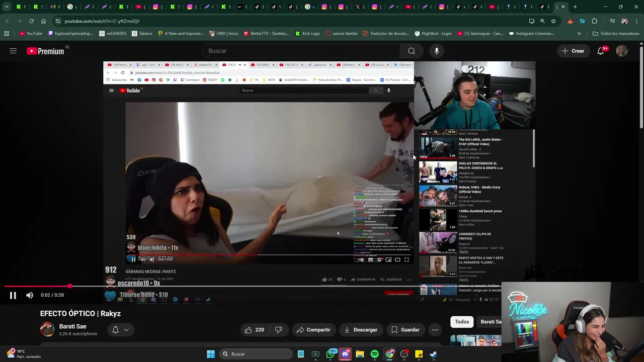
Task: Start voice search with the microphone
Action: (x=437, y=51)
